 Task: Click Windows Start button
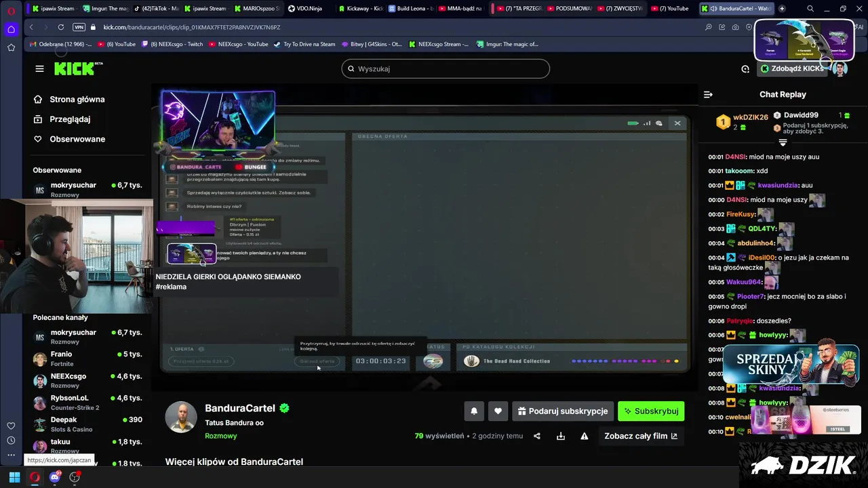pyautogui.click(x=15, y=477)
